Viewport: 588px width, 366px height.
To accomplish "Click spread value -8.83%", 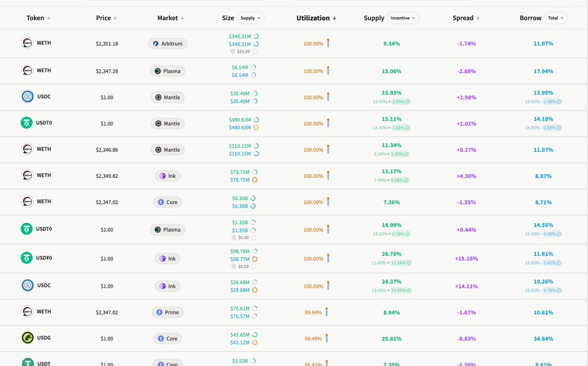I will (466, 339).
